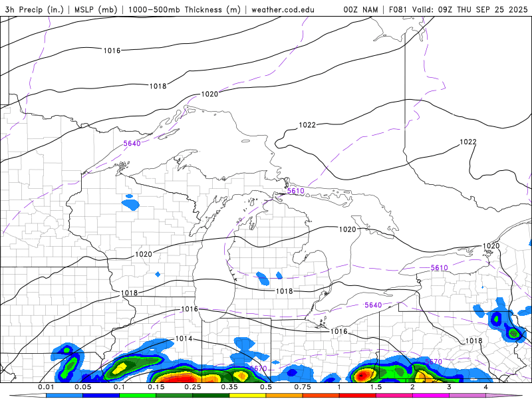Click the '1.5' legend value
This screenshot has width=532, height=399.
(376, 387)
